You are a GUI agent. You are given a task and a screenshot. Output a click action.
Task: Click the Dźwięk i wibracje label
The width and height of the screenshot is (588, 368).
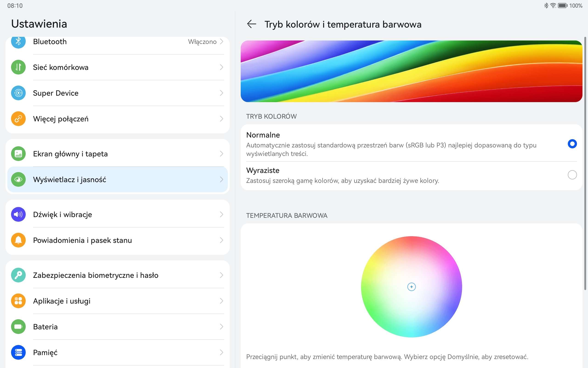click(62, 215)
